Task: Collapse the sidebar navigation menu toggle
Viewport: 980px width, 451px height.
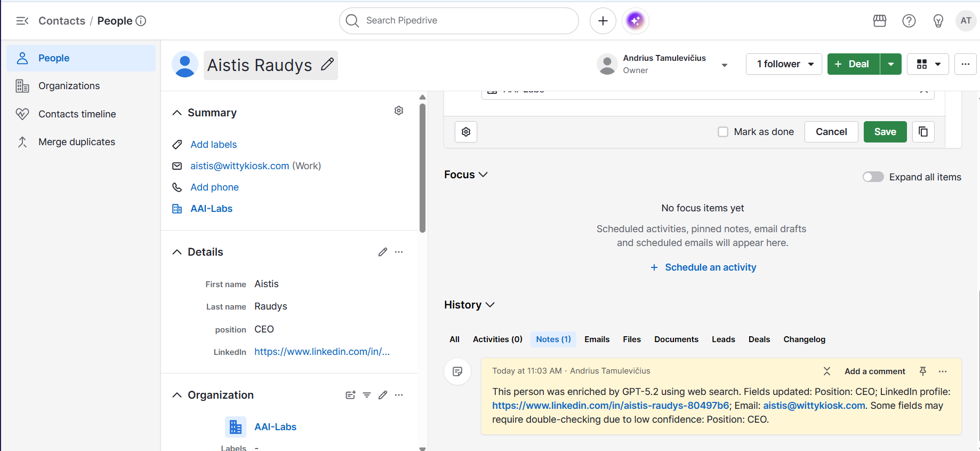Action: pyautogui.click(x=22, y=21)
